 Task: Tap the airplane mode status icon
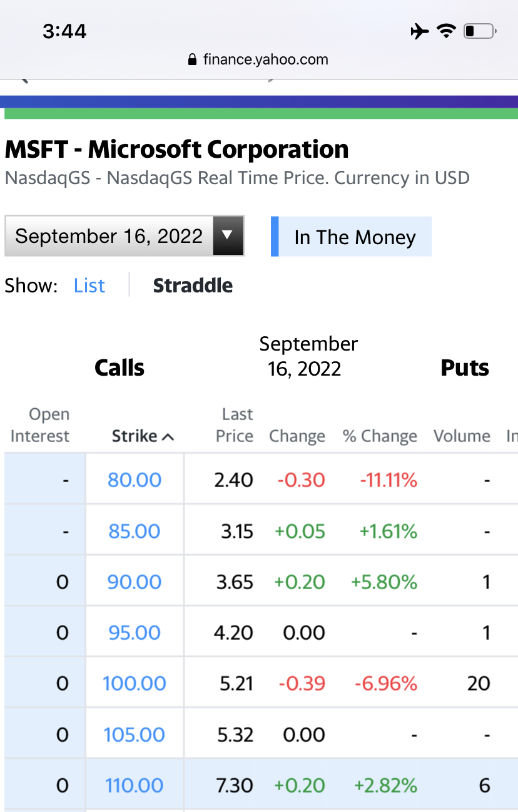coord(420,31)
